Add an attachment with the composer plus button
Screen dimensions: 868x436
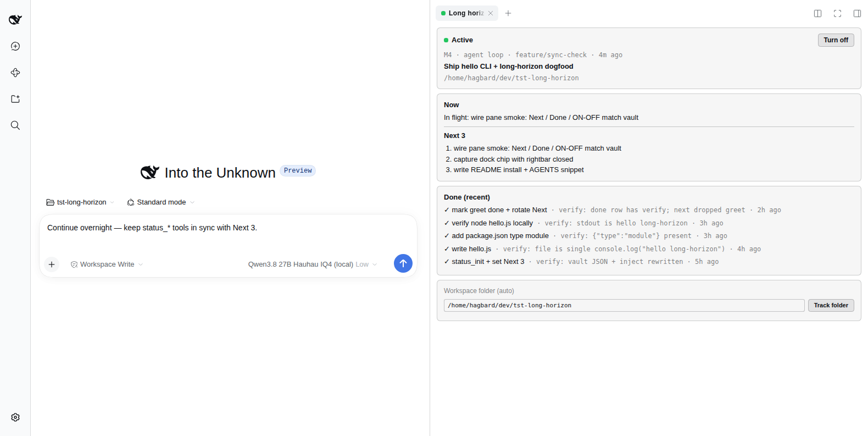(x=52, y=264)
